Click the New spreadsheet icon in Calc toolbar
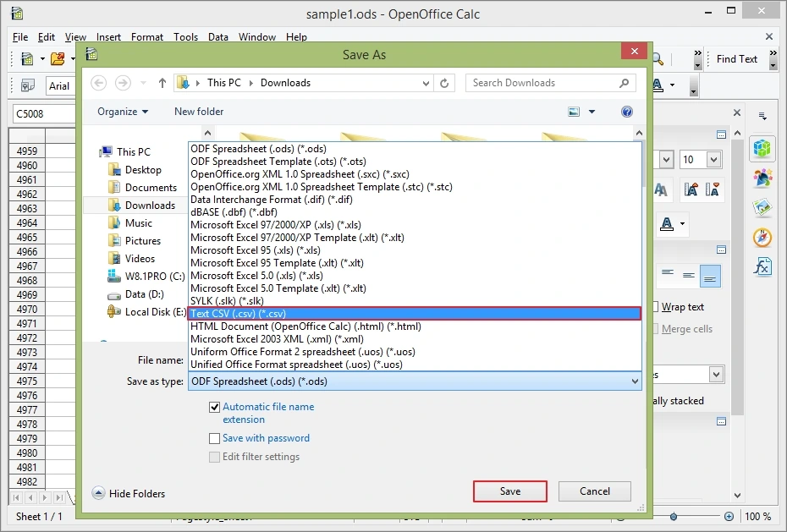The image size is (787, 532). point(26,58)
